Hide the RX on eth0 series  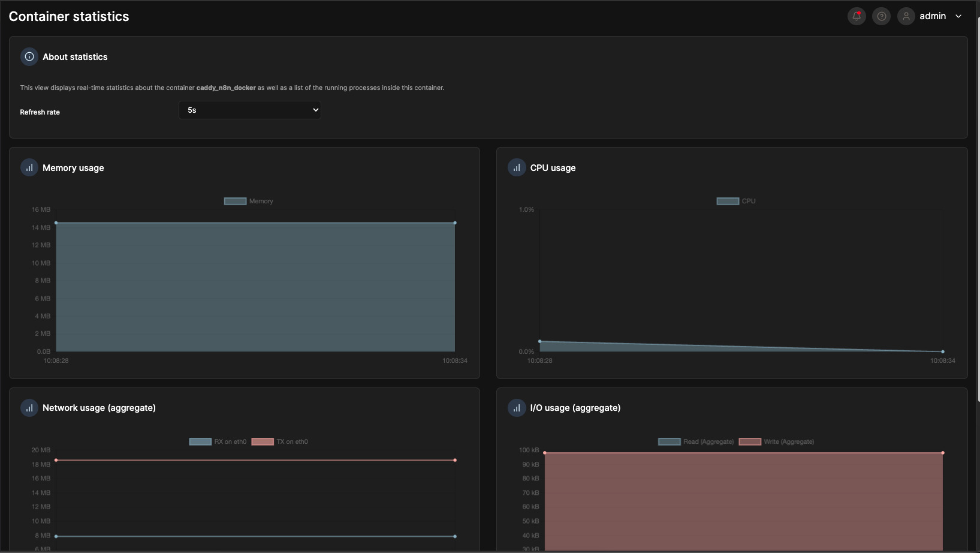(218, 442)
